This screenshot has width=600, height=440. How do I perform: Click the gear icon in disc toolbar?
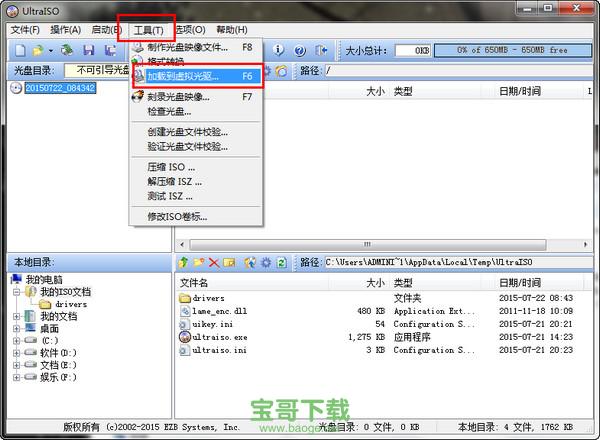[x=267, y=71]
